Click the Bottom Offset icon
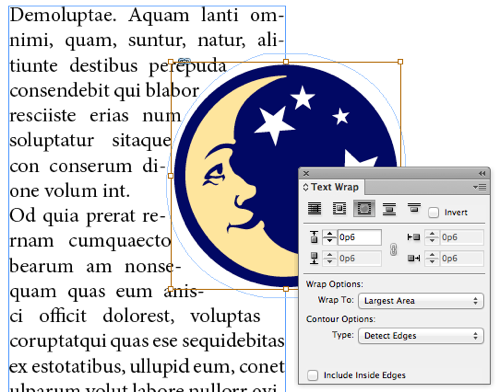This screenshot has height=392, width=500. coord(314,258)
